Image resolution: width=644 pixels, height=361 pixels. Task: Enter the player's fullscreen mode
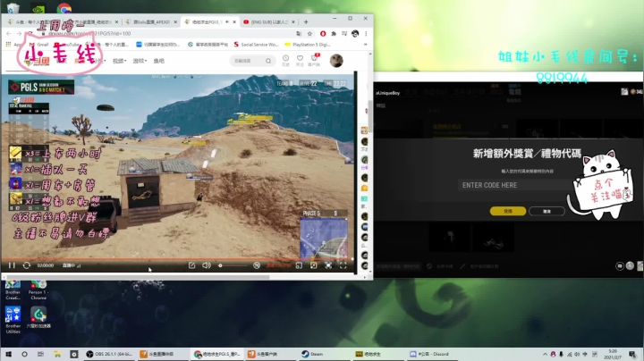coord(343,265)
